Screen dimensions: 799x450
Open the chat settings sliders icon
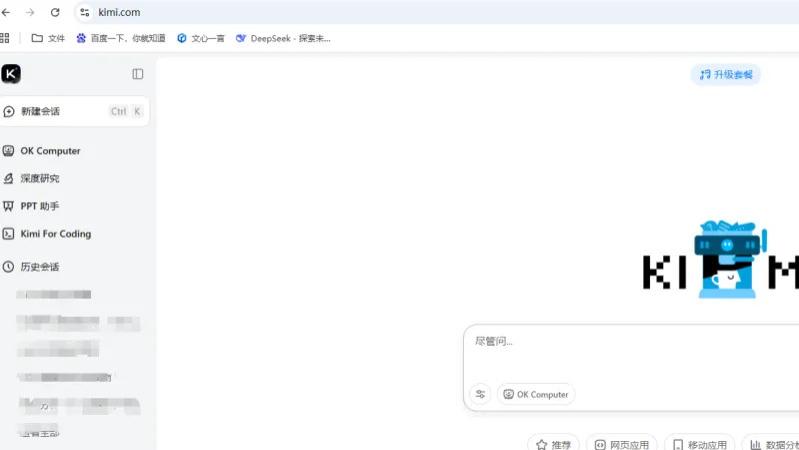tap(480, 394)
